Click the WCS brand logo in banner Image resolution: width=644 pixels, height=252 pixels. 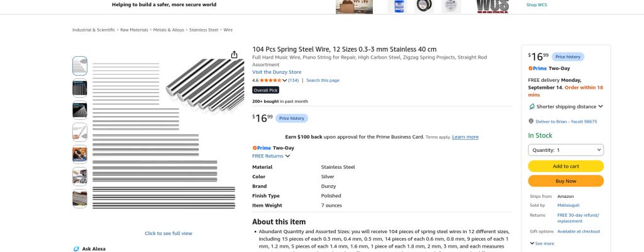click(492, 6)
